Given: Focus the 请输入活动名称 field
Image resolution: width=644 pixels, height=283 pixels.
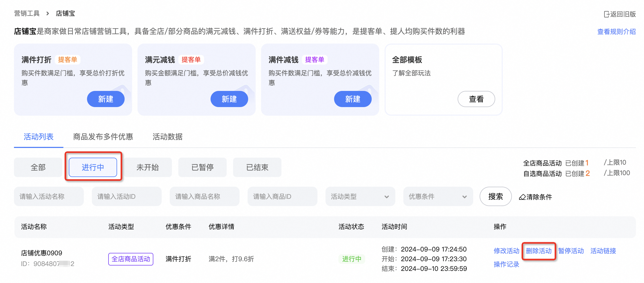Looking at the screenshot, I should tap(49, 197).
